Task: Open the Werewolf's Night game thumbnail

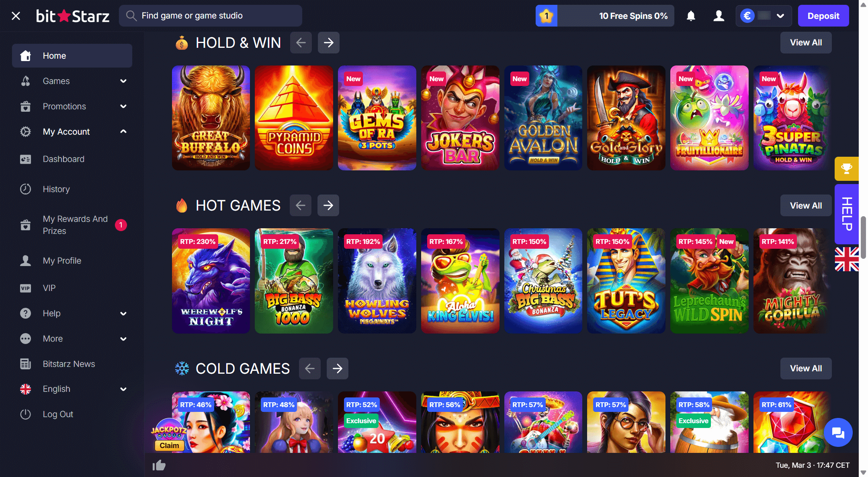Action: (x=211, y=281)
